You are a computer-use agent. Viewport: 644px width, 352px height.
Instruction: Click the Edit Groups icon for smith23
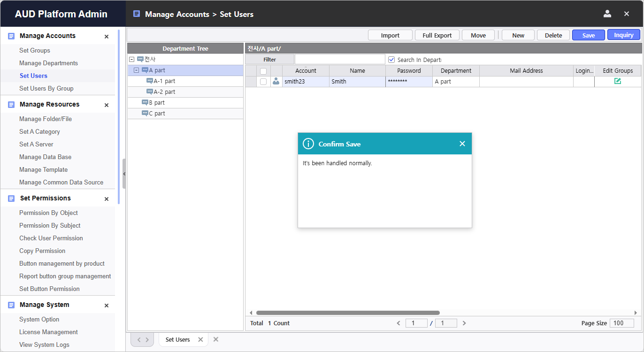click(618, 81)
